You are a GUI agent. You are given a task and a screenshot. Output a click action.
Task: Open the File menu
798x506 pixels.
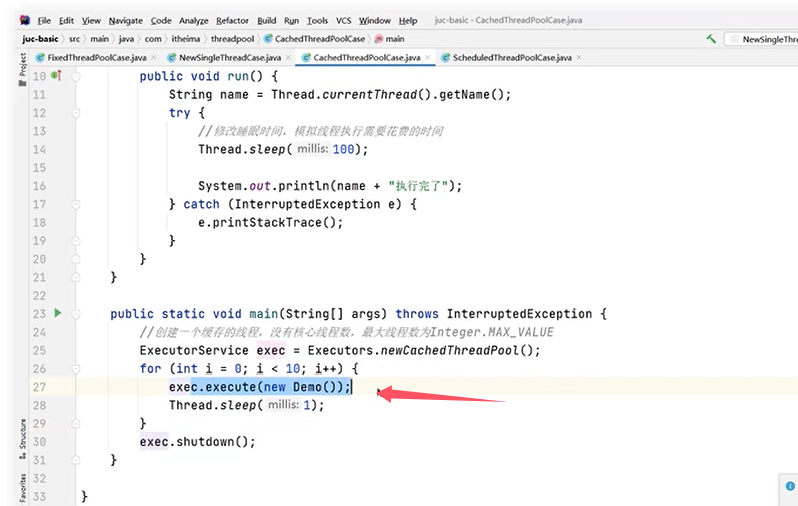tap(44, 20)
